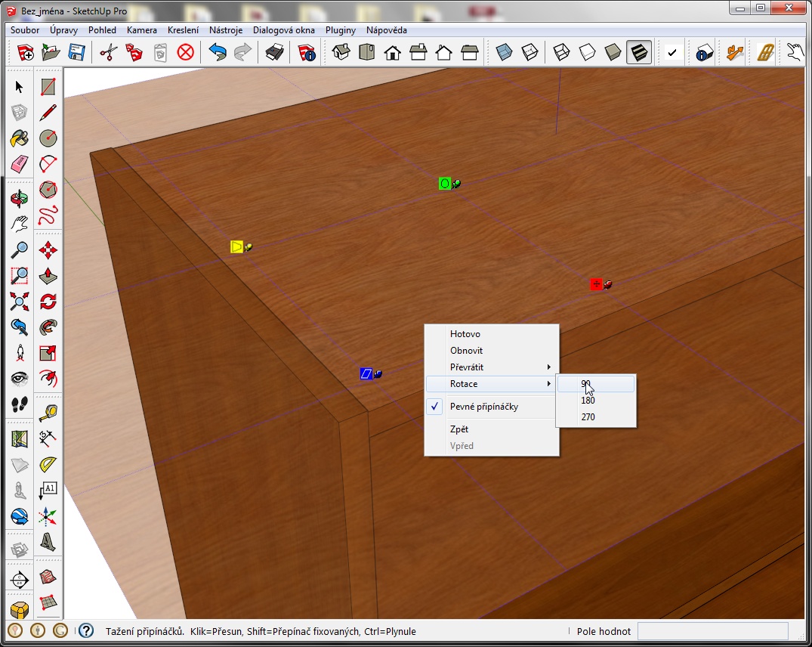Select the Paint Bucket tool

pyautogui.click(x=20, y=138)
